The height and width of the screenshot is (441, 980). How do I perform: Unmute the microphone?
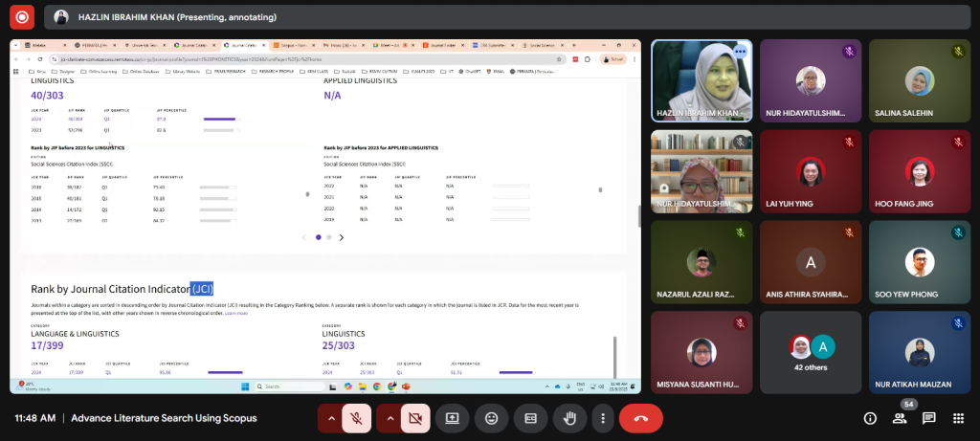click(356, 418)
